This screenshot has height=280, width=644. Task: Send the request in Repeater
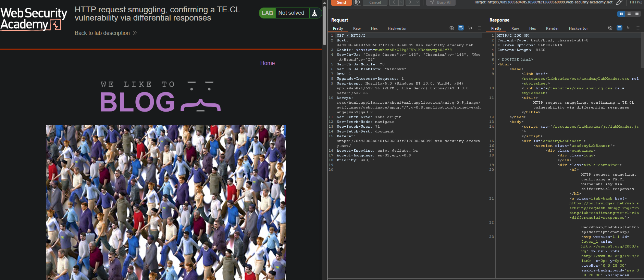click(x=341, y=2)
